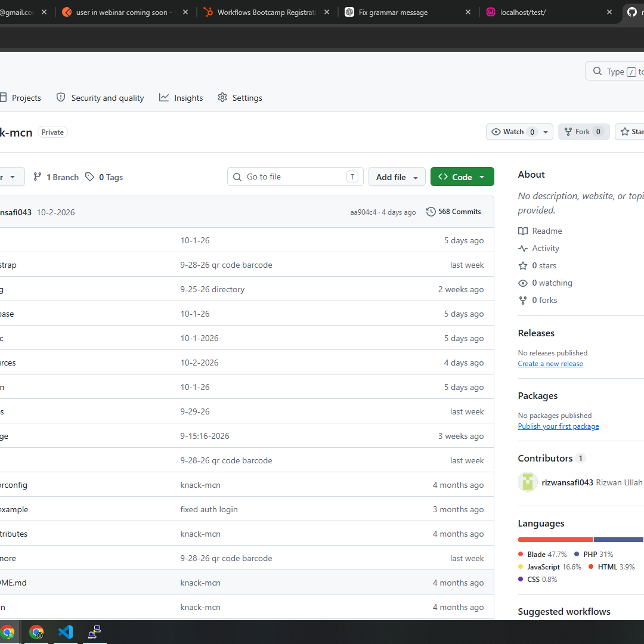Open the 0 stars link
This screenshot has height=644, width=644.
[x=537, y=265]
